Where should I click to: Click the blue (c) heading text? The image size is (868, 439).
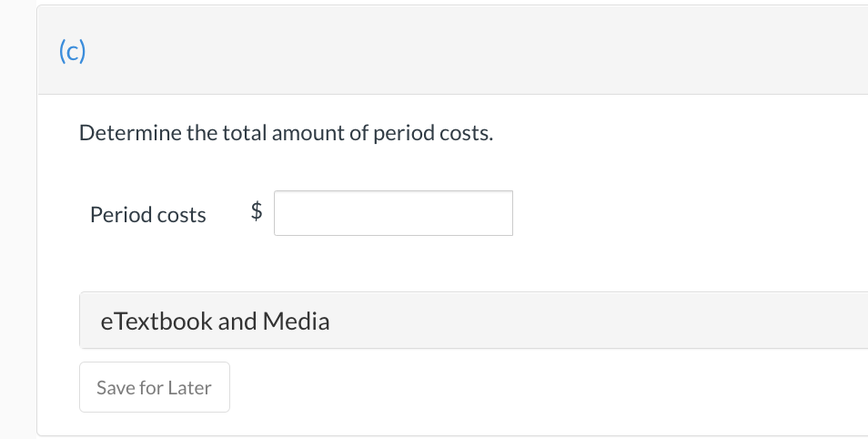coord(71,52)
